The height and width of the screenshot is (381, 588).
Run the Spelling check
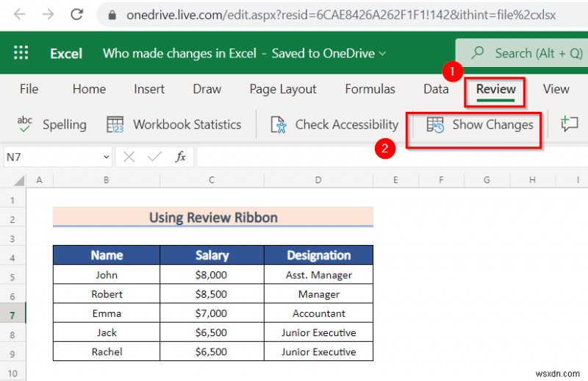[x=51, y=124]
